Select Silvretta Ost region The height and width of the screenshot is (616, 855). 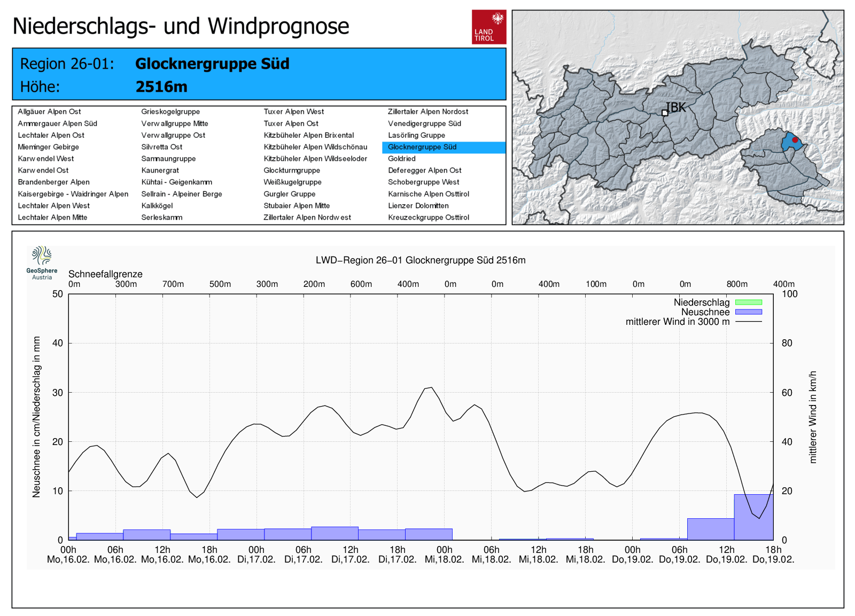tap(162, 147)
